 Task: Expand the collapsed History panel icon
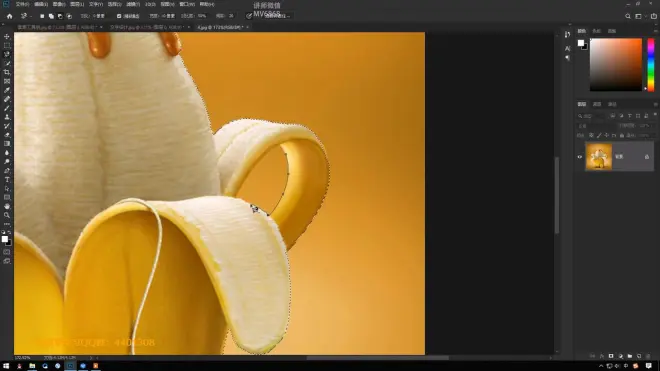(567, 35)
